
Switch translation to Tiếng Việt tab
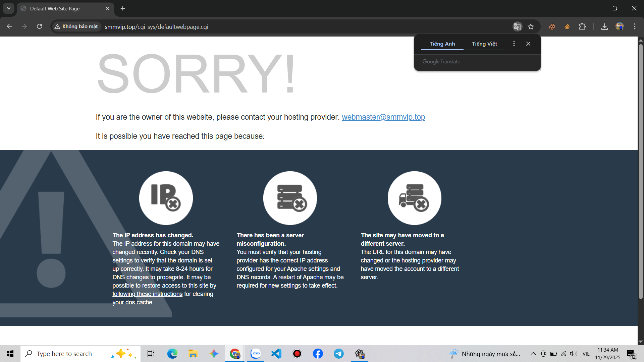[x=484, y=44]
